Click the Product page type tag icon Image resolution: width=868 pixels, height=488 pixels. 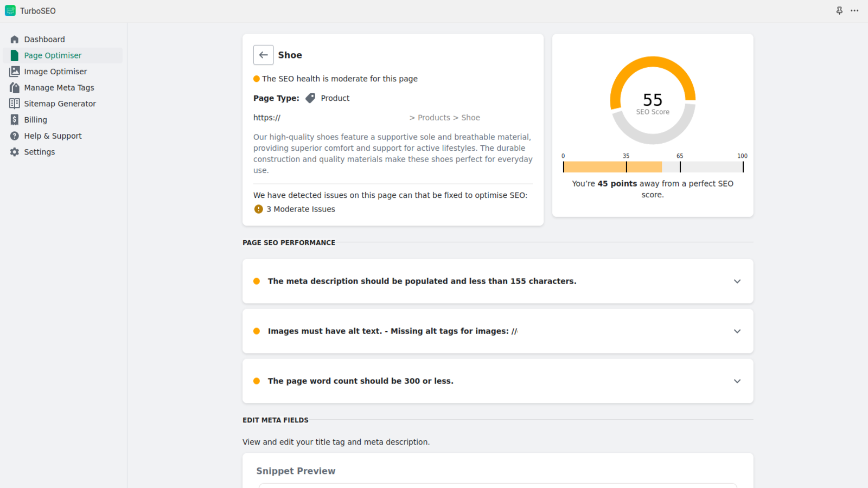[x=310, y=98]
